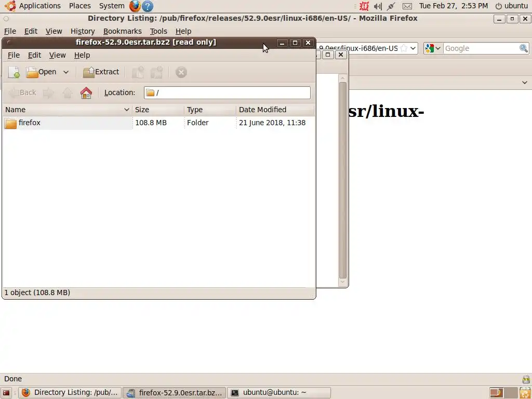Launch Firefox from the top panel icon
Viewport: 532px width, 399px height.
(135, 6)
